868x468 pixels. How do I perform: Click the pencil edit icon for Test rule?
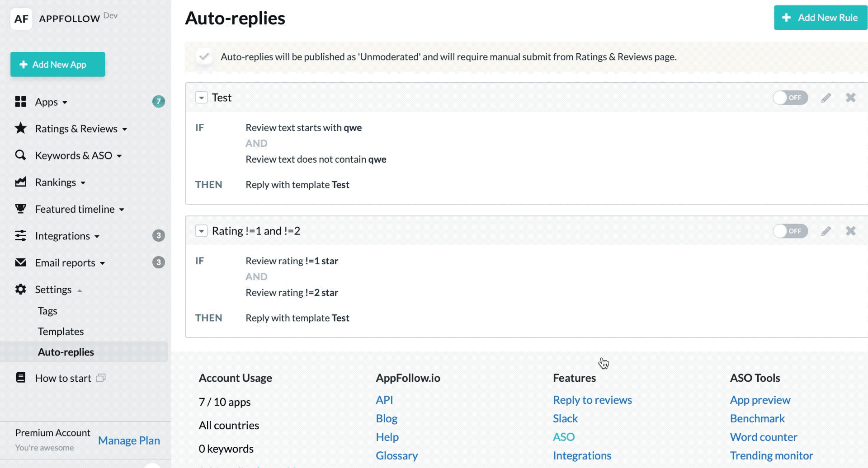(826, 98)
